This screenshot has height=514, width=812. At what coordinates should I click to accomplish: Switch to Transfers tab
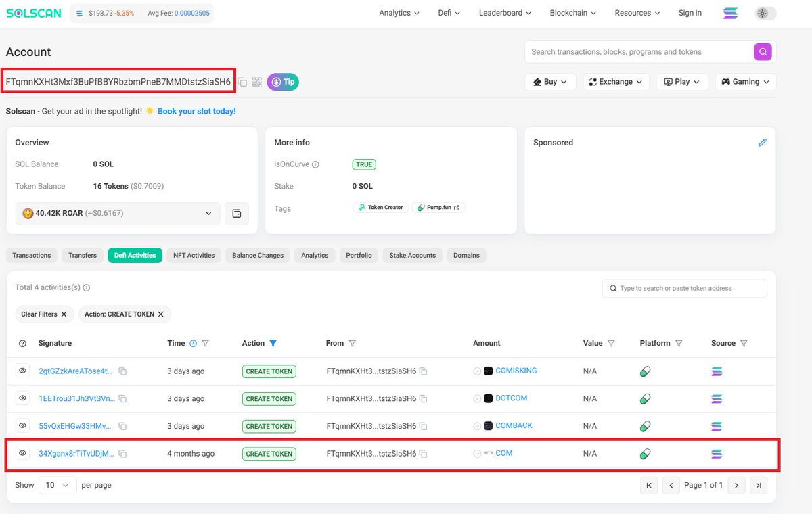tap(83, 256)
